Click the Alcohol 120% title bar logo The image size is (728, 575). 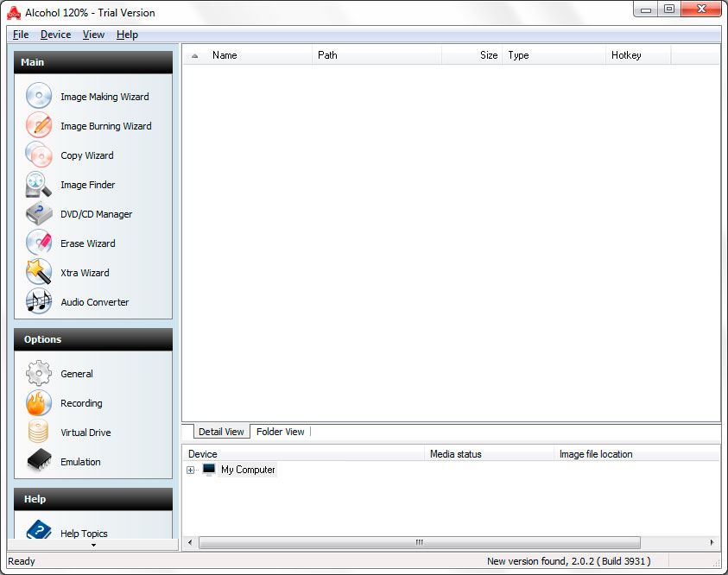point(14,13)
